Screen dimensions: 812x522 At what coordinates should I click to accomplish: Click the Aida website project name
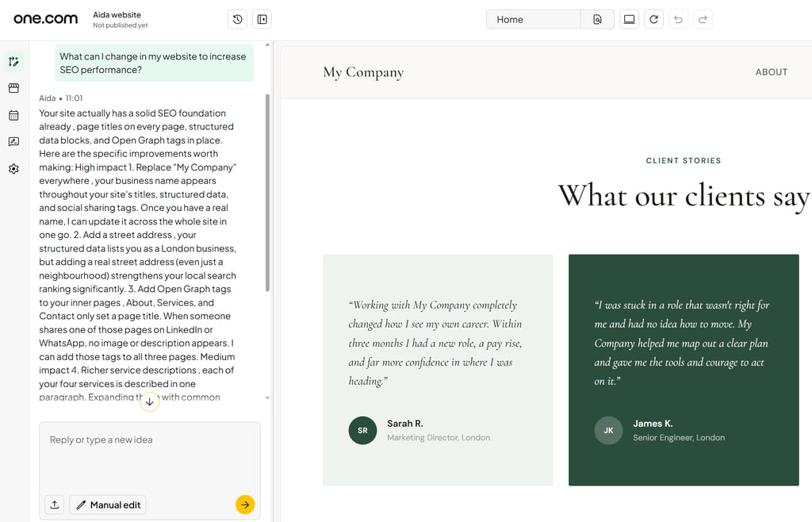(x=117, y=14)
